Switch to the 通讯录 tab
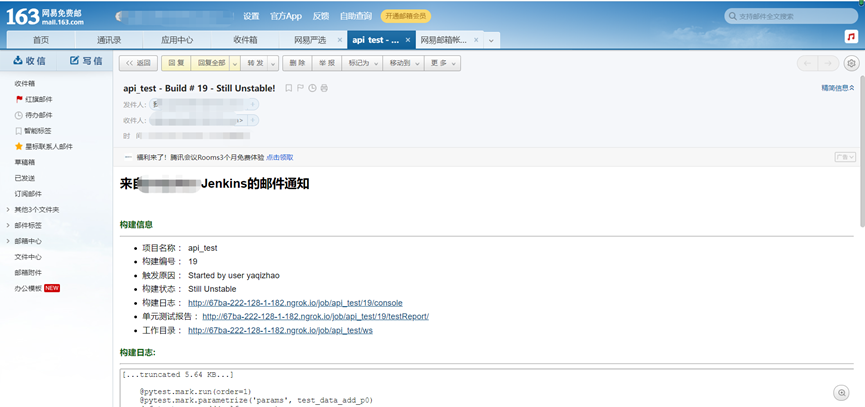Viewport: 865px width, 407px height. 109,40
